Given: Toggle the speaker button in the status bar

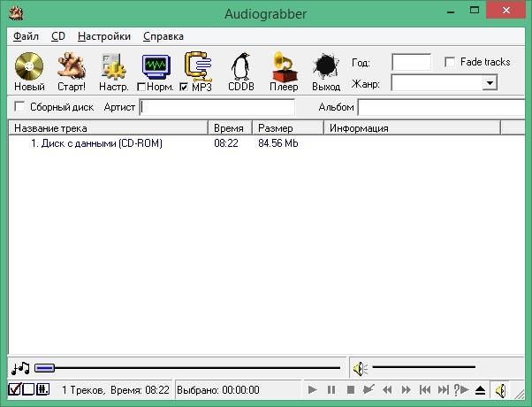Looking at the screenshot, I should [x=500, y=390].
